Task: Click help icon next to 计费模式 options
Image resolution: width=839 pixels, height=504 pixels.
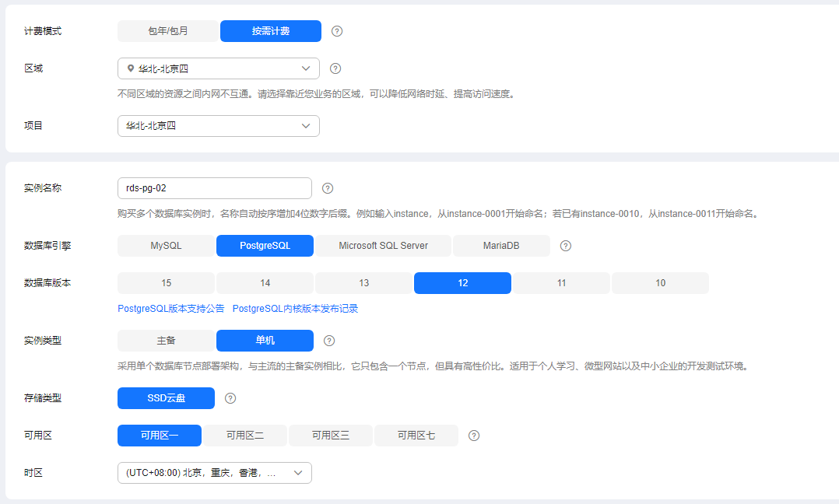Action: click(336, 31)
